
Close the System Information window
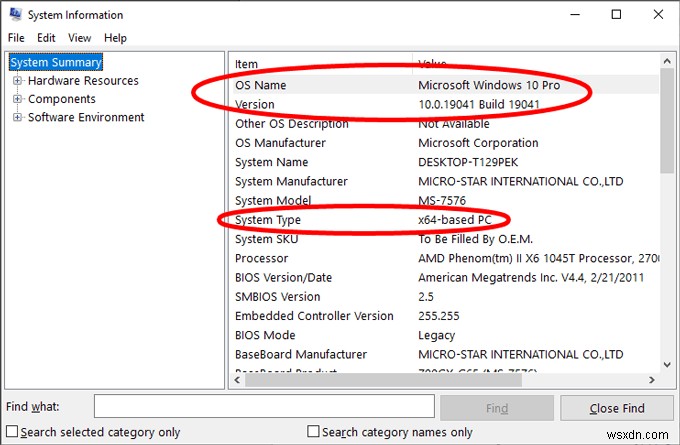coord(658,14)
